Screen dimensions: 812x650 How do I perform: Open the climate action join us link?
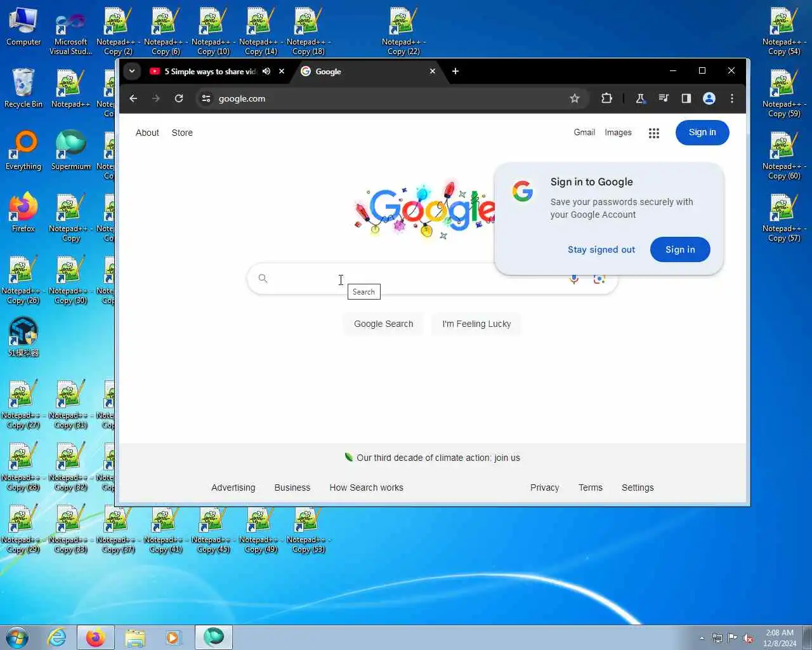click(x=438, y=458)
